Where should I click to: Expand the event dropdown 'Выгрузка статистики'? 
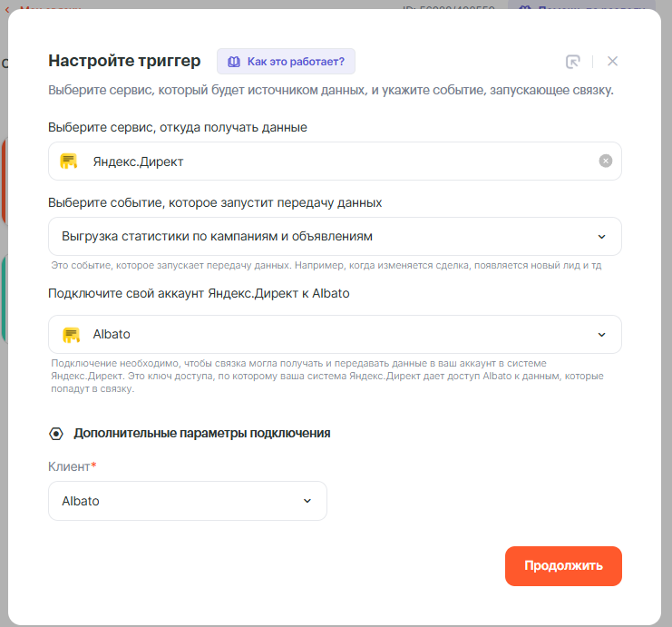(x=335, y=236)
